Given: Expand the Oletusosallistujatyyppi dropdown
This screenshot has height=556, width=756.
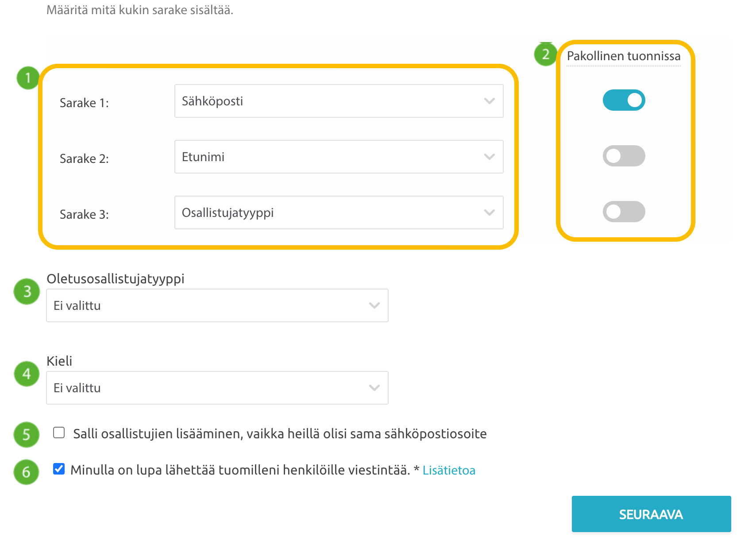Looking at the screenshot, I should click(x=217, y=305).
